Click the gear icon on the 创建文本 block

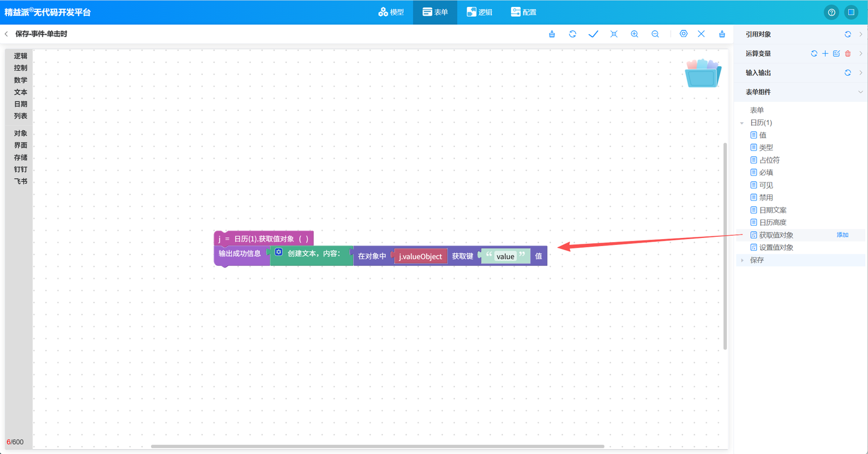tap(278, 252)
